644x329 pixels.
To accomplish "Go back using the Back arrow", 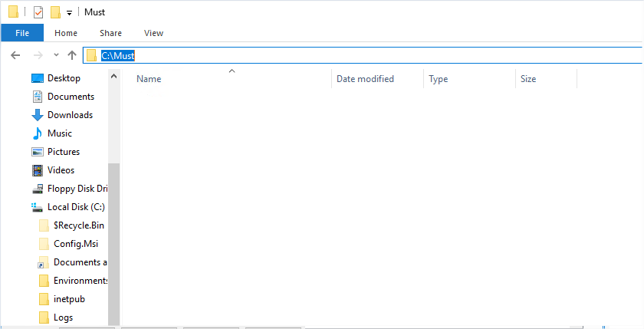I will [15, 55].
